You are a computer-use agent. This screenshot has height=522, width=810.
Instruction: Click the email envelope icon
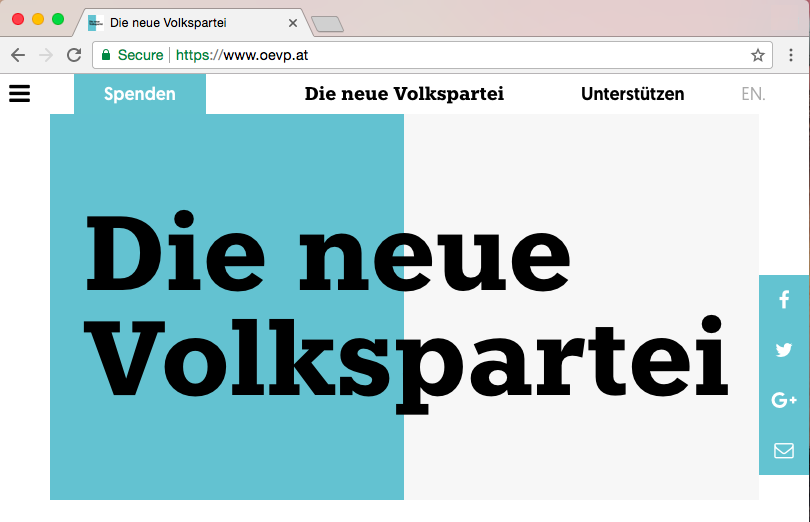[784, 451]
